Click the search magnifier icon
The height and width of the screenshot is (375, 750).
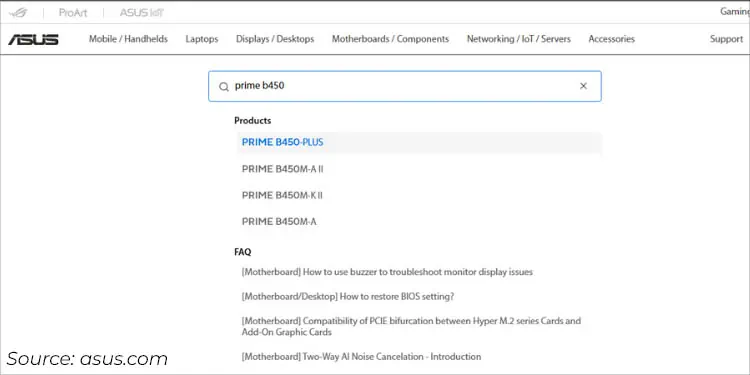[x=224, y=87]
